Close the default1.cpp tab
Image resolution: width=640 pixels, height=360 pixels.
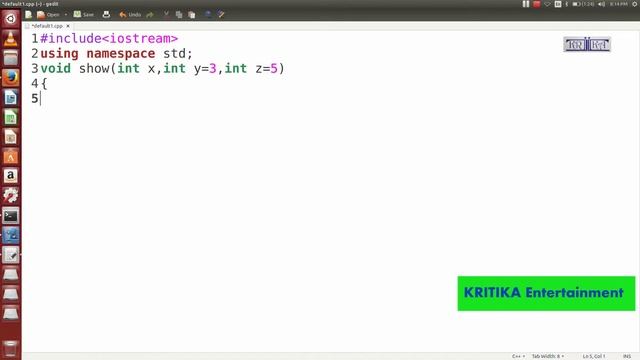click(x=68, y=26)
